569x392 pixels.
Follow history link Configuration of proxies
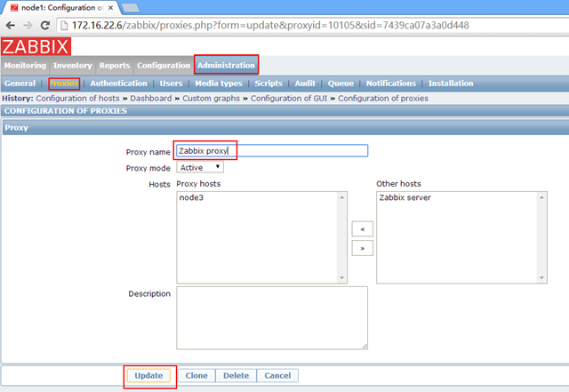click(383, 99)
